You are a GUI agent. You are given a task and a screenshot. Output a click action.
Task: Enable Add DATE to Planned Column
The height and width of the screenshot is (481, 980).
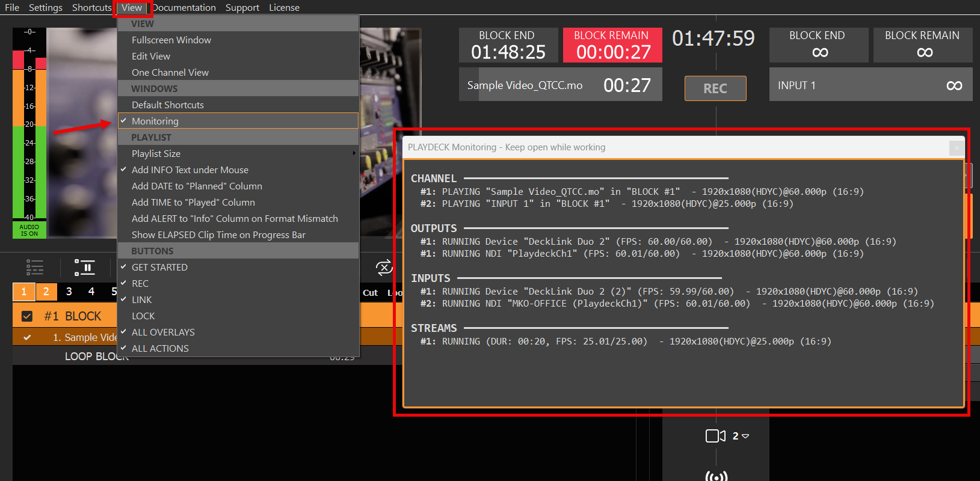[x=238, y=186]
